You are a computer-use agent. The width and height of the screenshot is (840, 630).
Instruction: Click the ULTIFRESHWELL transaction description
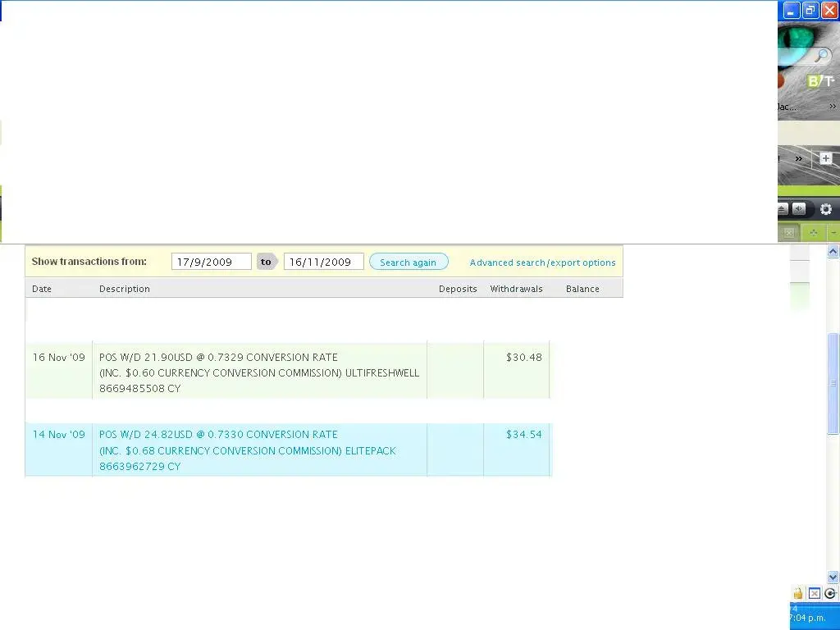coord(259,373)
